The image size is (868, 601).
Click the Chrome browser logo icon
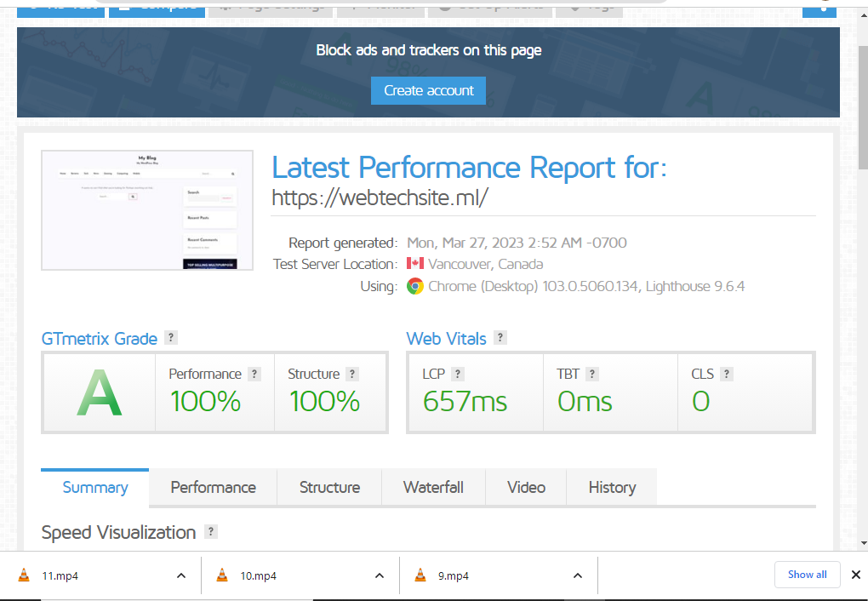coord(415,286)
